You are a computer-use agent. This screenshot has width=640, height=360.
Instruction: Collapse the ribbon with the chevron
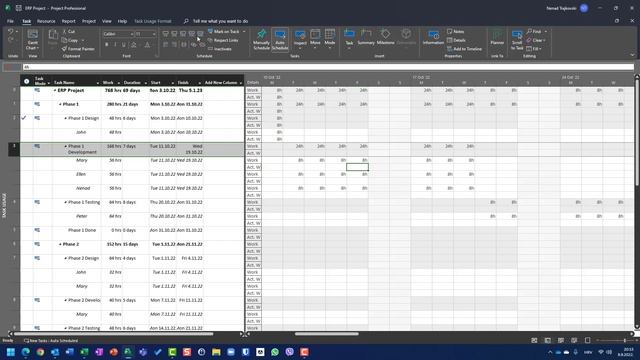coord(632,55)
